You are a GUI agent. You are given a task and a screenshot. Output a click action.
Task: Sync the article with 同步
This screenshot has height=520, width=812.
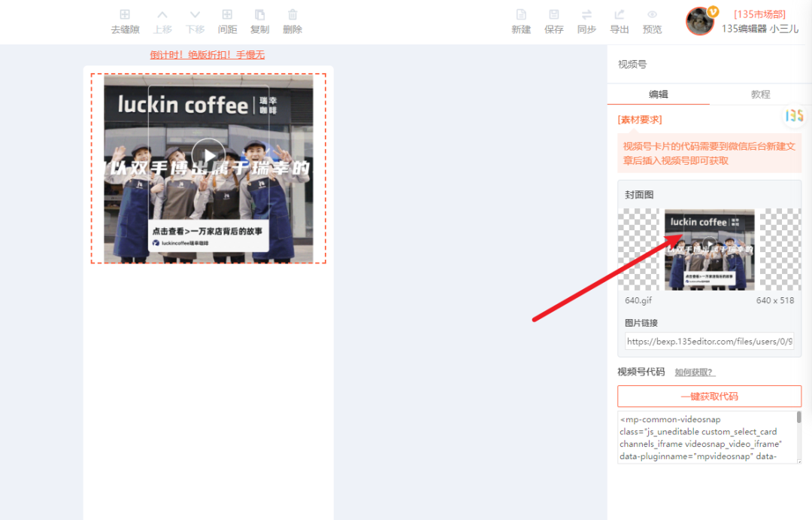click(586, 22)
